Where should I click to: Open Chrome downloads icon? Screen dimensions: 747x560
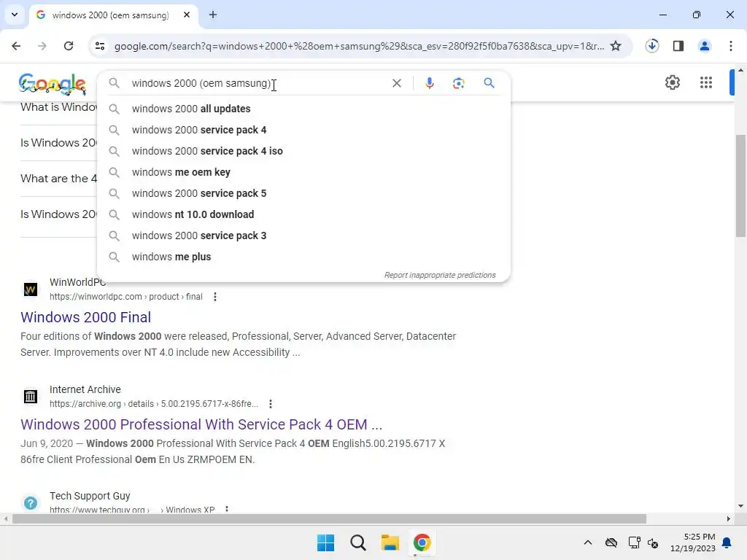pyautogui.click(x=652, y=46)
